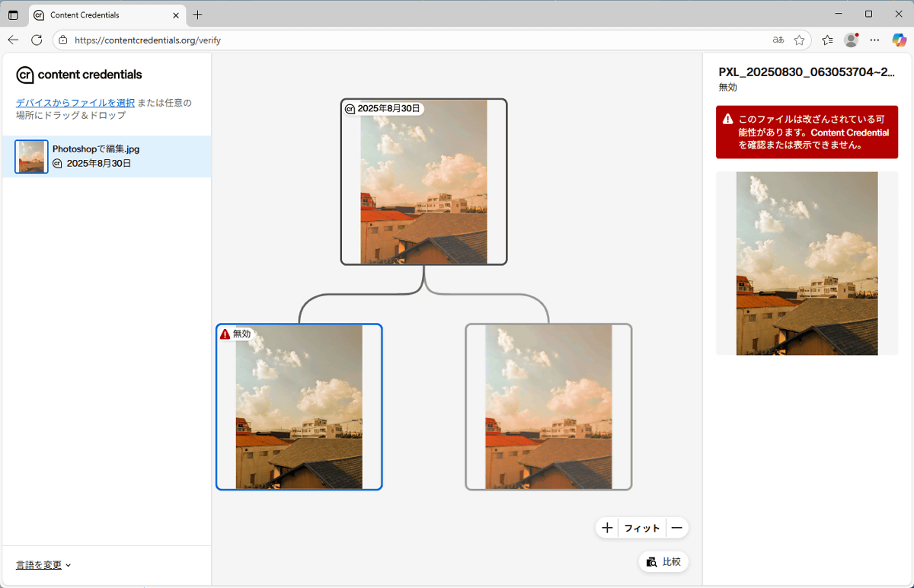Maximize the browser window
This screenshot has width=914, height=588.
click(868, 14)
